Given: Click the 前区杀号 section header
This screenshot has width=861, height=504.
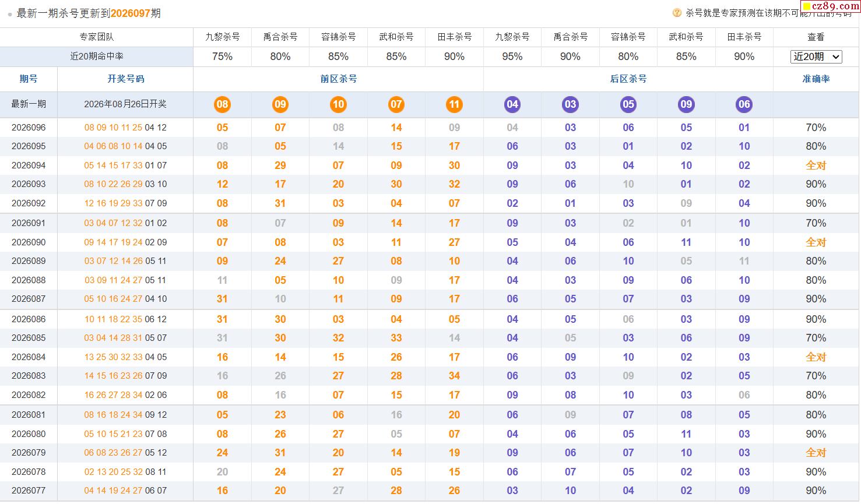Looking at the screenshot, I should [339, 79].
